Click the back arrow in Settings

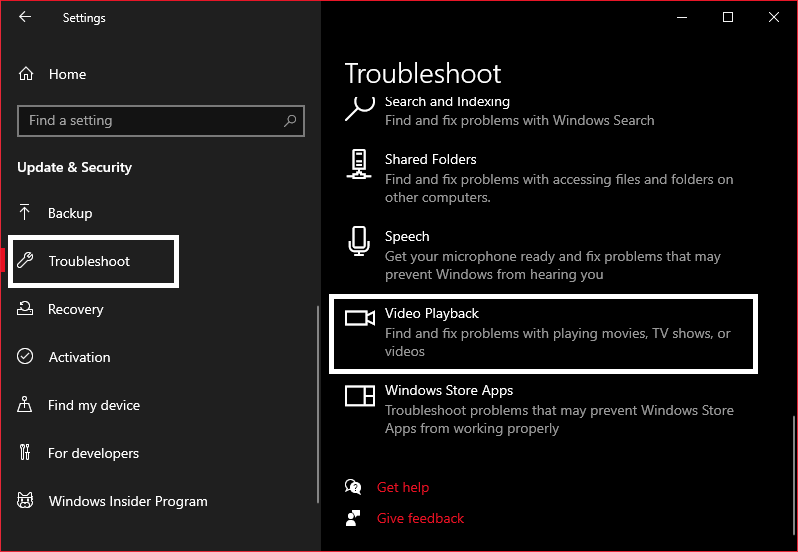coord(24,17)
